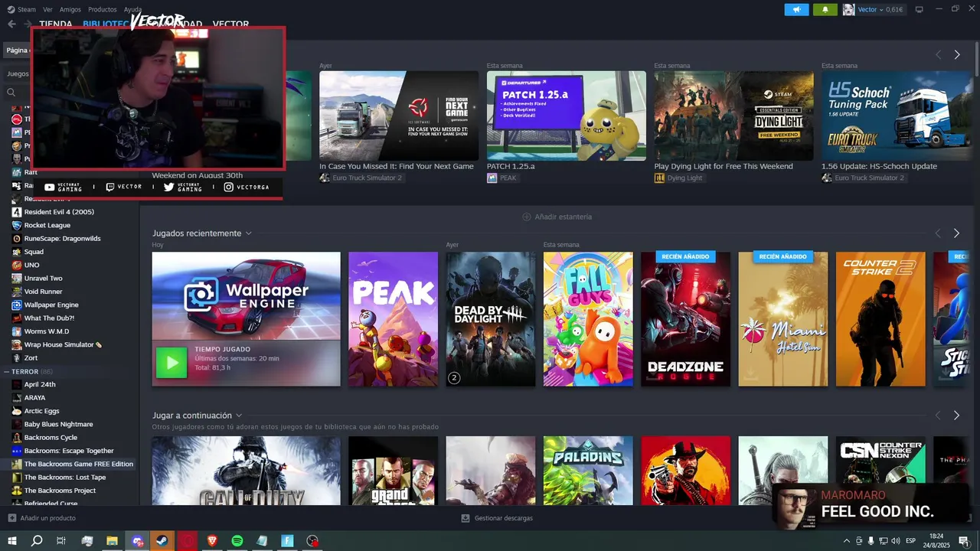Screen dimensions: 980x551
Task: Collapse the TERROR category in library
Action: 6,371
